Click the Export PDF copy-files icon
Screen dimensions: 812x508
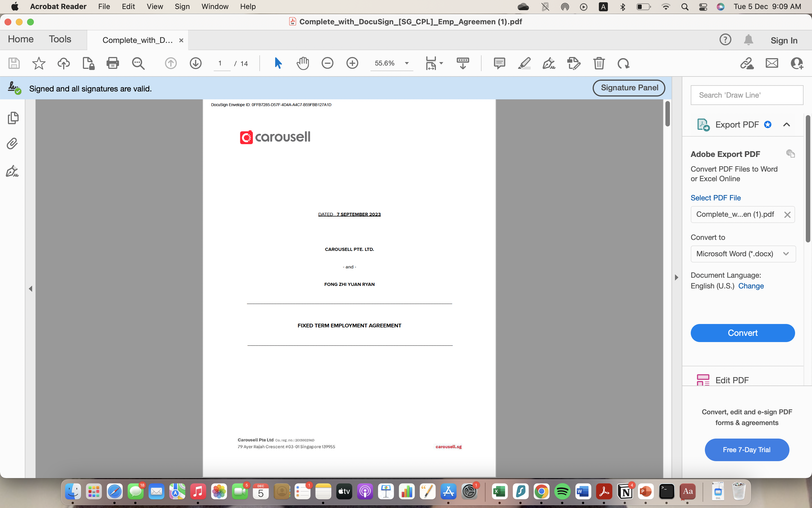click(x=791, y=154)
